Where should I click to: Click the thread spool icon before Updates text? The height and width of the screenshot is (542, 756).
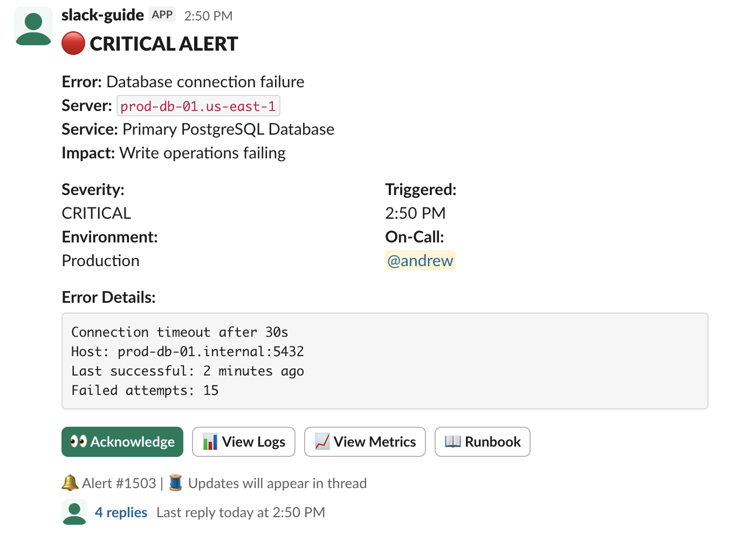[175, 483]
